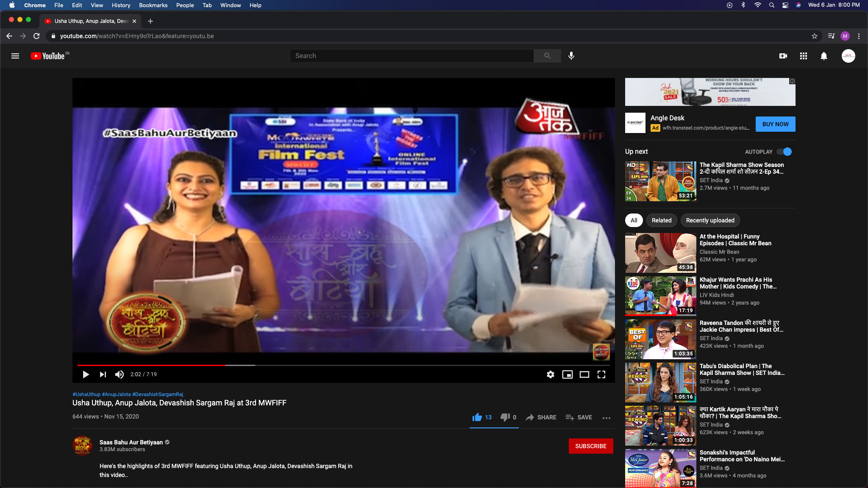This screenshot has height=488, width=868.
Task: Click Buy Now on Angle Desk ad
Action: pyautogui.click(x=776, y=124)
